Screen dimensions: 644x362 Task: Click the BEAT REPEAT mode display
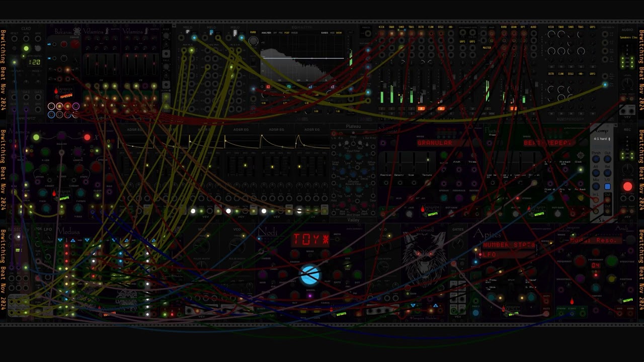point(548,143)
